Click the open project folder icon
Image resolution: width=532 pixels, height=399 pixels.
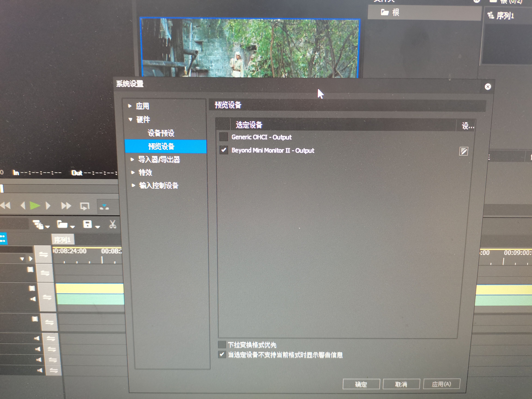click(62, 224)
